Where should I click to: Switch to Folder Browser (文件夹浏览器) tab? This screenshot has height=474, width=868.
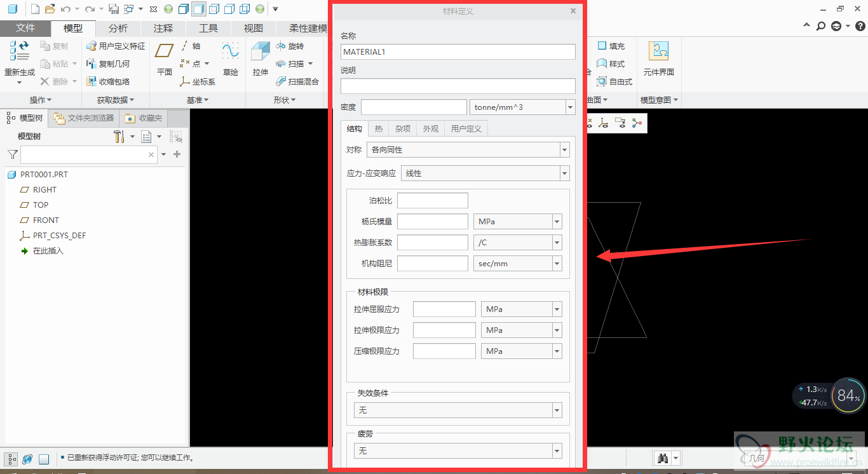[x=84, y=118]
